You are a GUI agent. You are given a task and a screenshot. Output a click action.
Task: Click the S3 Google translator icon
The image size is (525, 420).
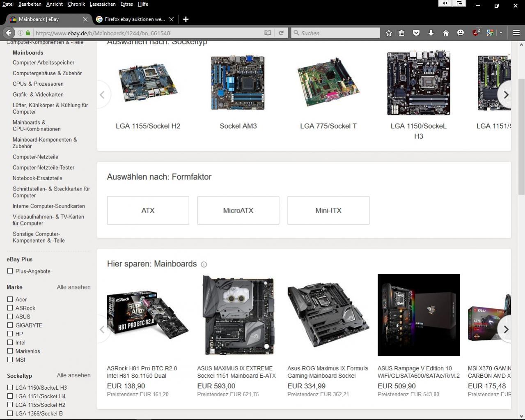(x=490, y=33)
